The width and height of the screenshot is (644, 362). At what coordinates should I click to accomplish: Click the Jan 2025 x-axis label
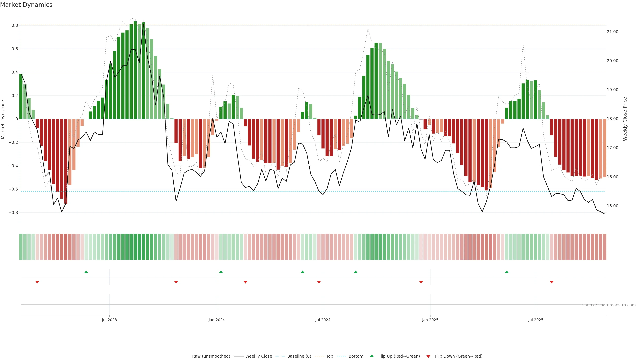point(430,320)
